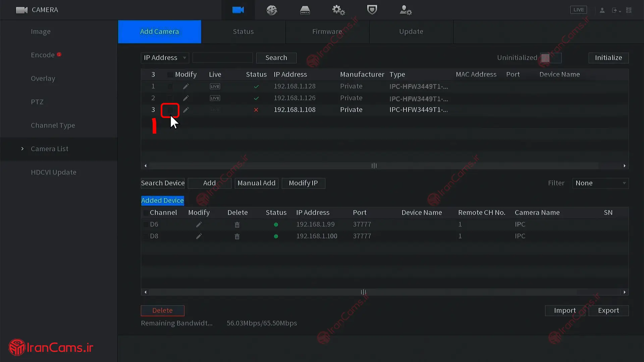This screenshot has width=644, height=362.
Task: Open Overlay settings in sidebar
Action: [43, 78]
